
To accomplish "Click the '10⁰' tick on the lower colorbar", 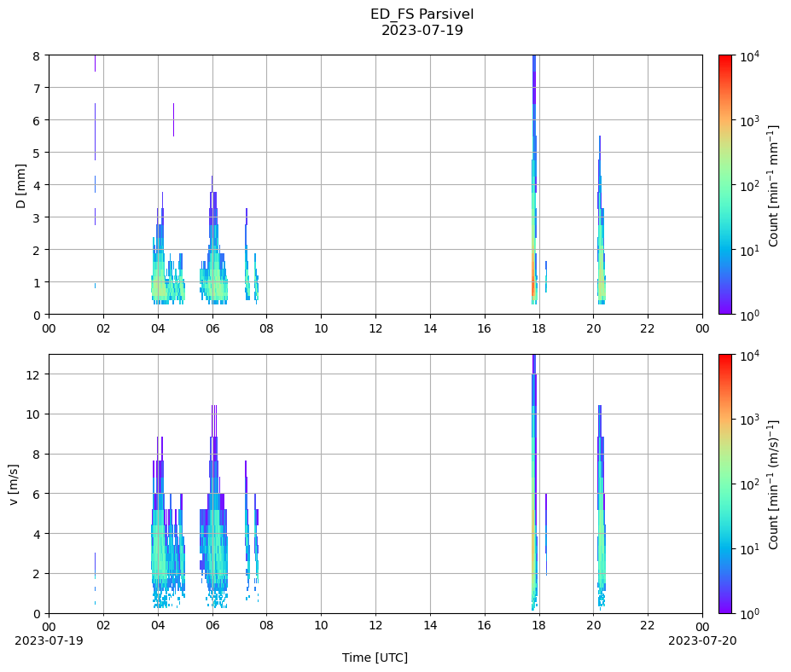I will 748,614.
